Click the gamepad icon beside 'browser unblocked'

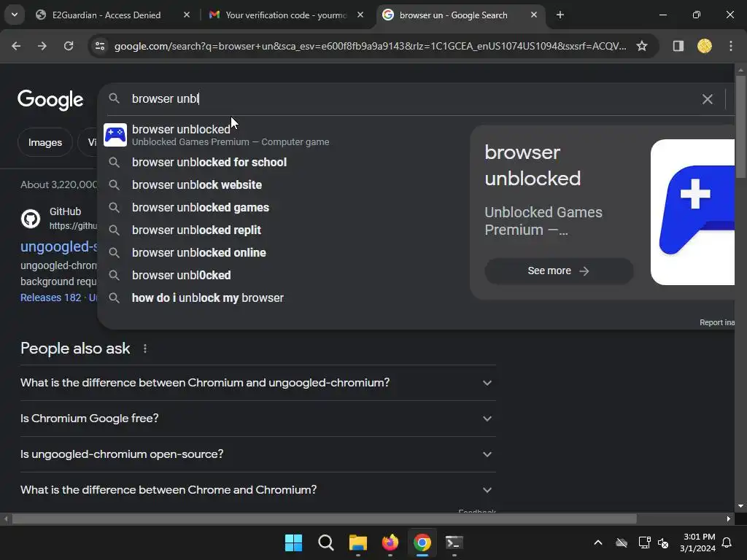click(x=115, y=135)
